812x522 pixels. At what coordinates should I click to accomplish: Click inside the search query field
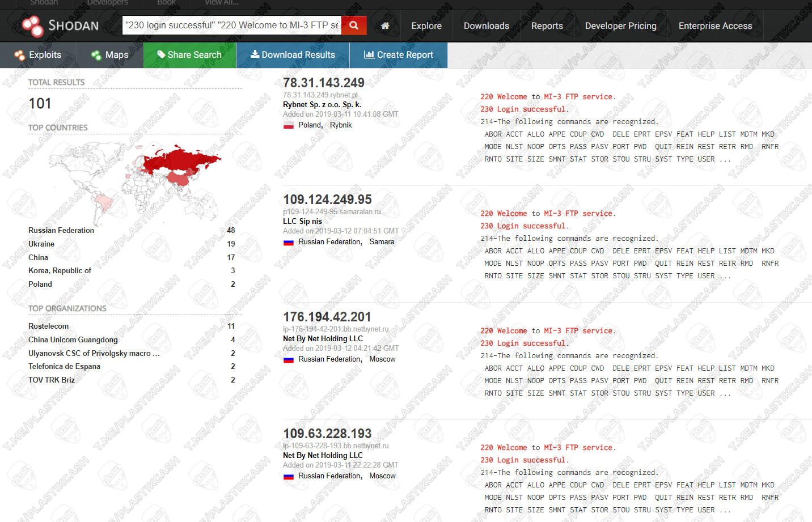(x=231, y=26)
